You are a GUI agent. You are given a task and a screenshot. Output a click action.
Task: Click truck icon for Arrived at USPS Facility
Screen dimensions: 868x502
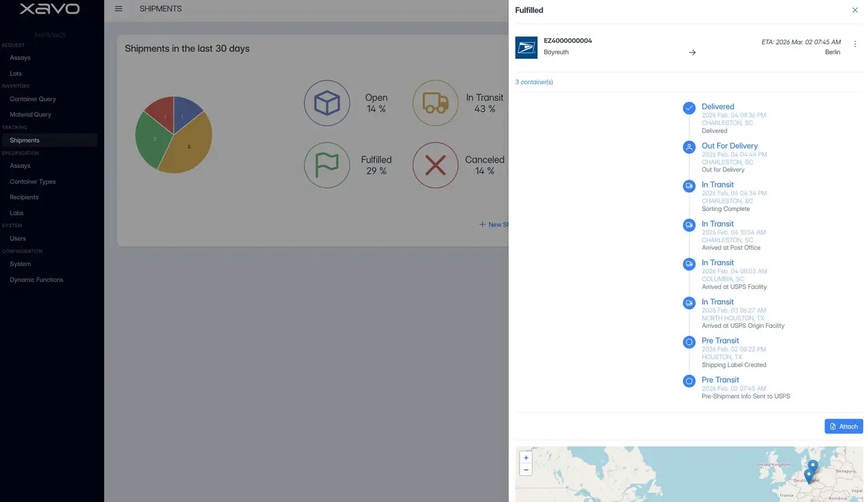[x=689, y=264]
